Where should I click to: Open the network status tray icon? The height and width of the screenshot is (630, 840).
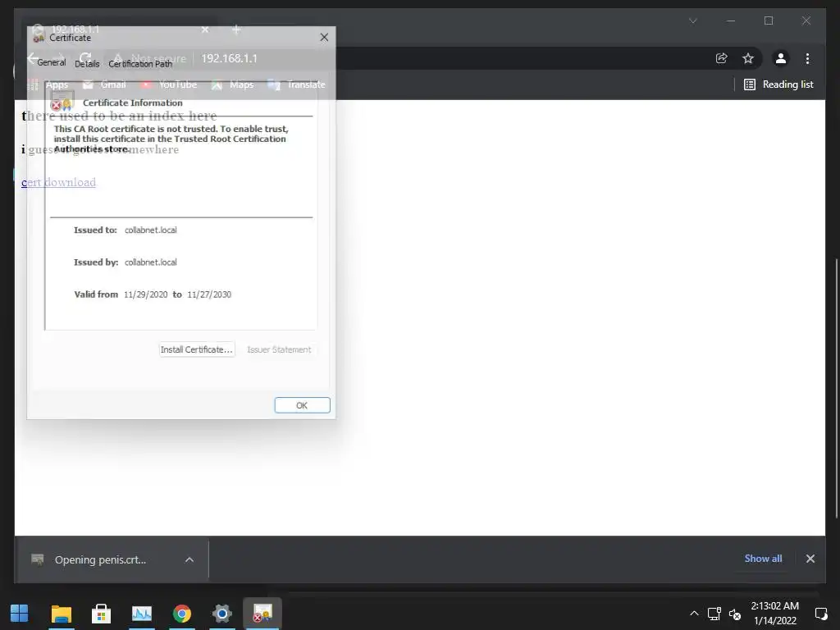pyautogui.click(x=714, y=614)
